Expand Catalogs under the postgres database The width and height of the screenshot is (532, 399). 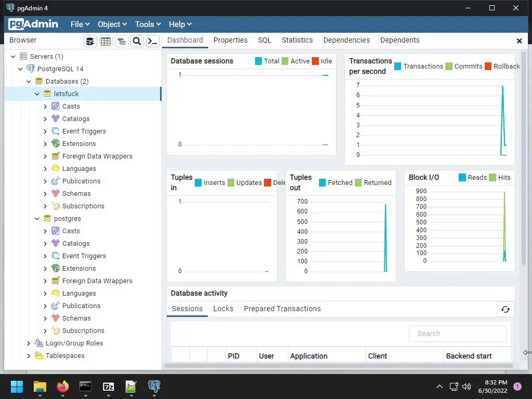[x=45, y=244]
